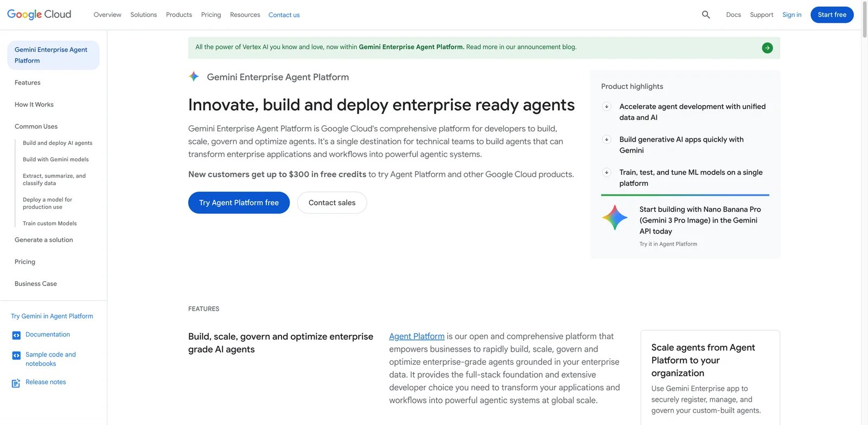This screenshot has height=425, width=868.
Task: Open the Google Cloud logo home link
Action: tap(39, 15)
